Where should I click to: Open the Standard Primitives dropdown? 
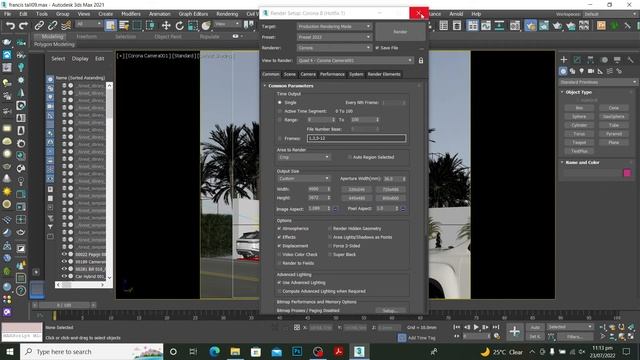click(x=598, y=82)
